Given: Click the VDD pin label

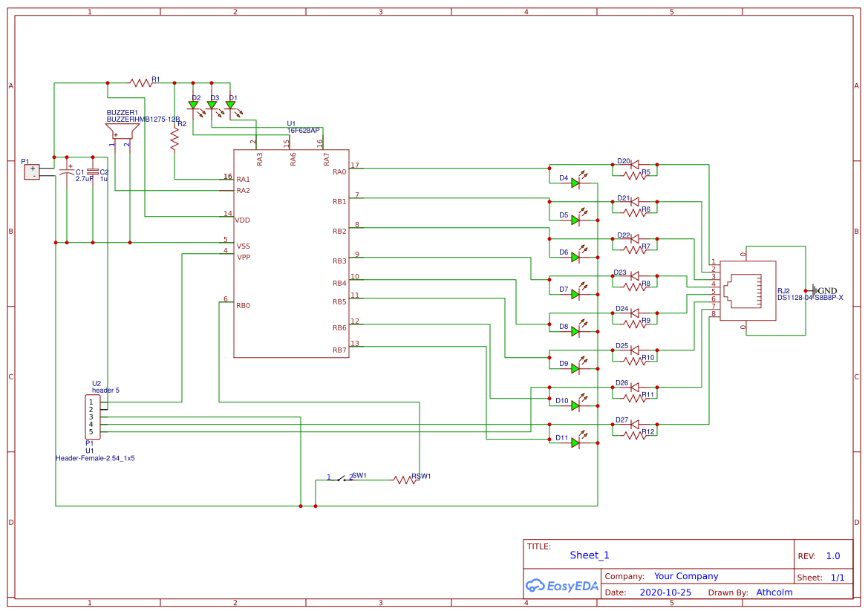Looking at the screenshot, I should [243, 221].
